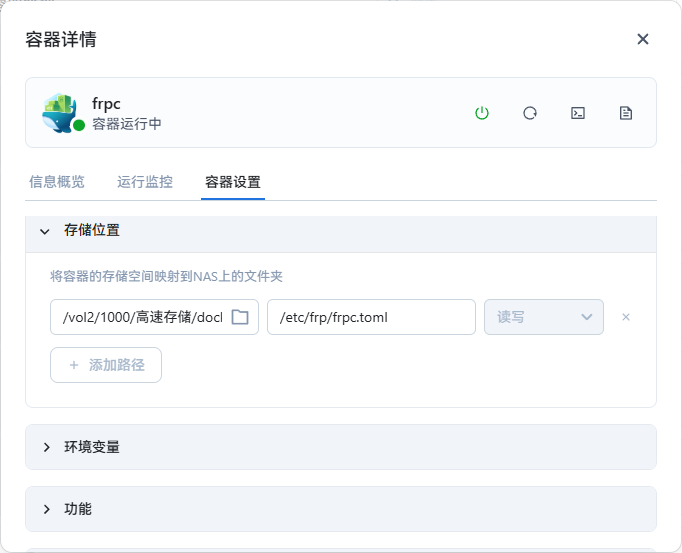Image resolution: width=682 pixels, height=553 pixels.
Task: Close the 容器详情 dialog
Action: coord(643,39)
